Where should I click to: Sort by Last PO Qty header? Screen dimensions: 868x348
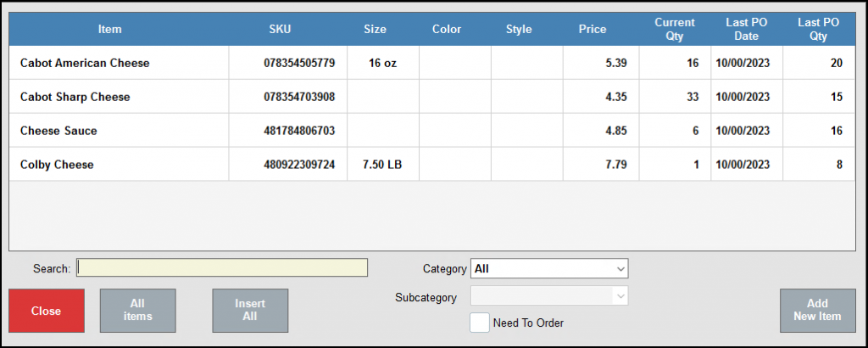point(819,30)
